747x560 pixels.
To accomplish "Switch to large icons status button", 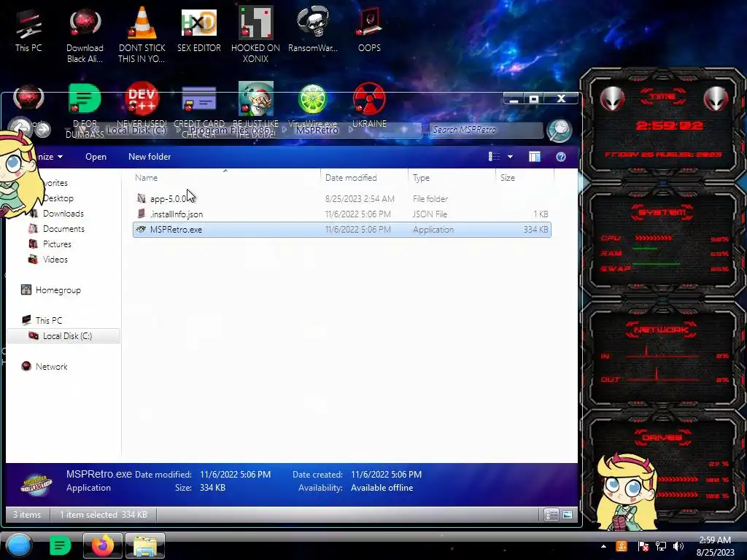I will coord(567,515).
